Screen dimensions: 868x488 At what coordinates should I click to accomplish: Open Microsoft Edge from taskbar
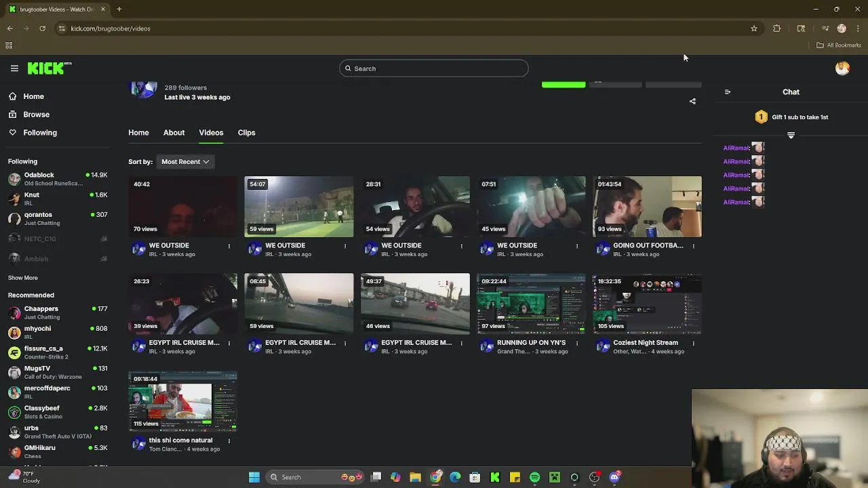click(x=455, y=477)
